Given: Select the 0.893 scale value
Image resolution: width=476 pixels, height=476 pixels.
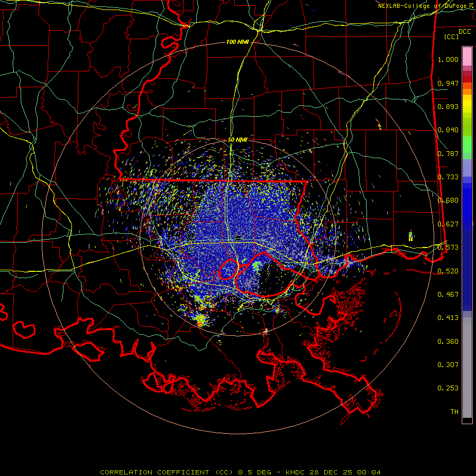Looking at the screenshot, I should 448,106.
